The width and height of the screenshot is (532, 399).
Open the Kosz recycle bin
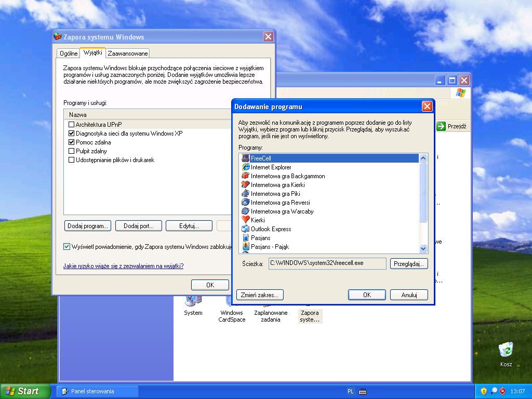pyautogui.click(x=506, y=354)
